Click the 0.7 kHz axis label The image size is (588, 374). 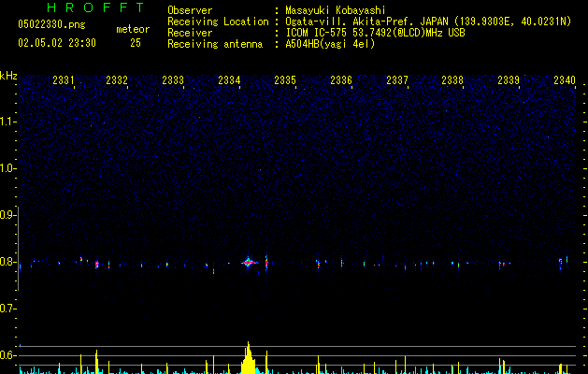7,309
